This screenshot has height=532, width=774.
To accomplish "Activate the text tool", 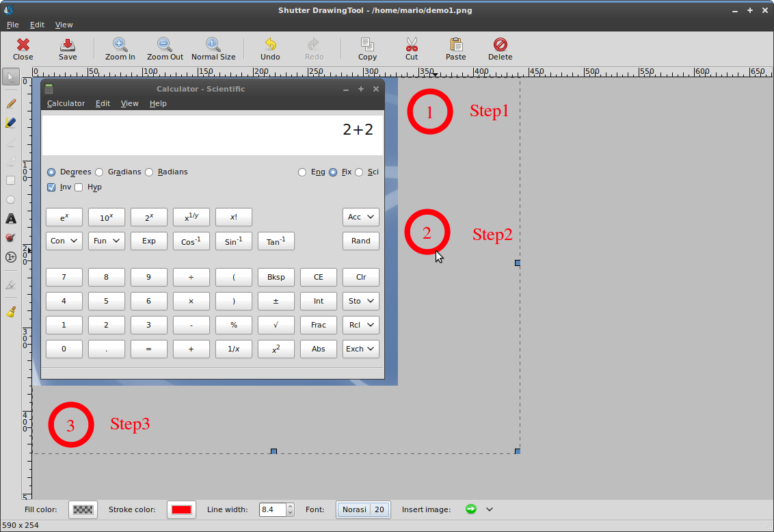I will [x=10, y=219].
